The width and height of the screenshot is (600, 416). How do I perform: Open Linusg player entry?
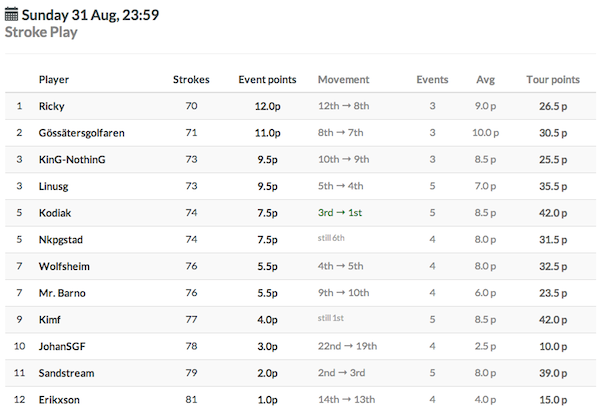[53, 186]
